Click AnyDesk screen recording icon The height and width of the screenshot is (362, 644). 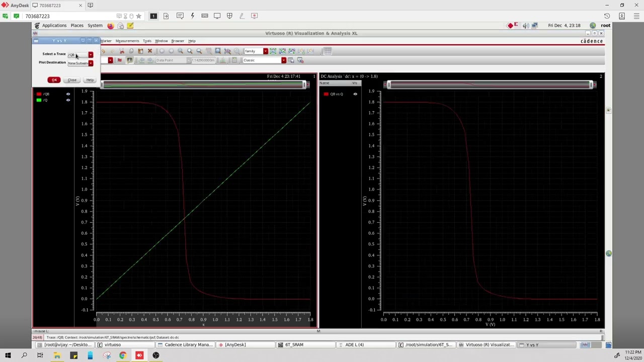click(254, 16)
